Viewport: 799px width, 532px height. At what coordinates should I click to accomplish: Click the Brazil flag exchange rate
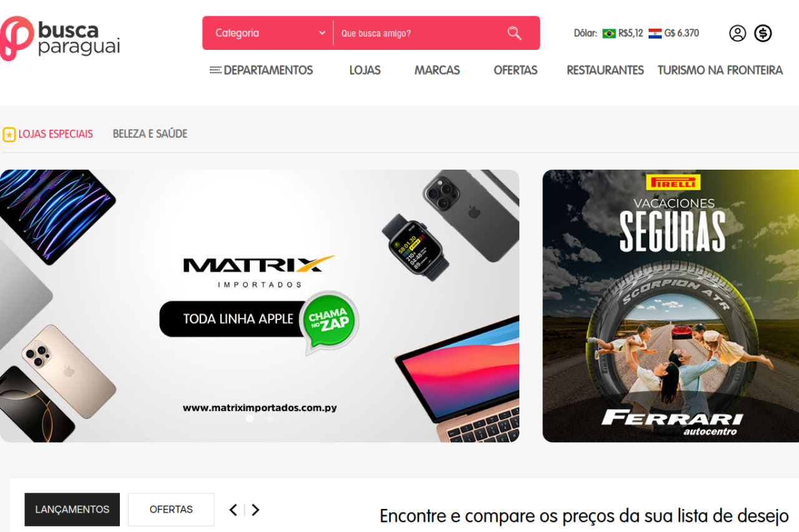click(622, 33)
